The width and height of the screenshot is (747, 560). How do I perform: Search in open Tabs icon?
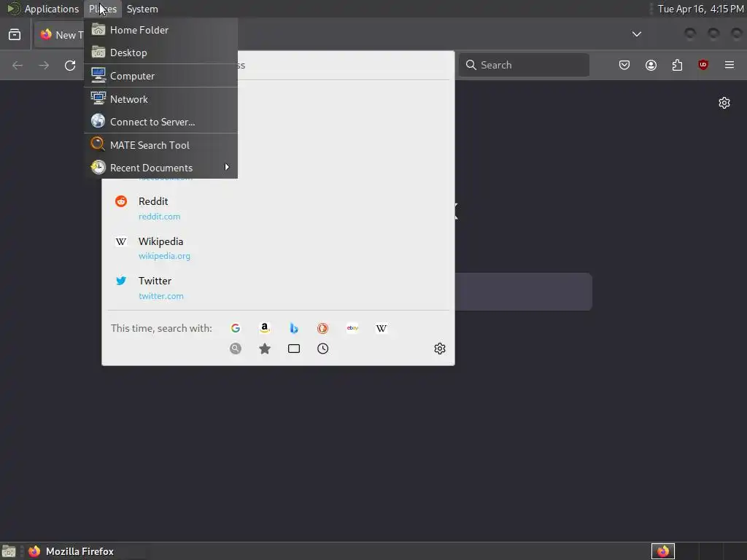coord(294,349)
